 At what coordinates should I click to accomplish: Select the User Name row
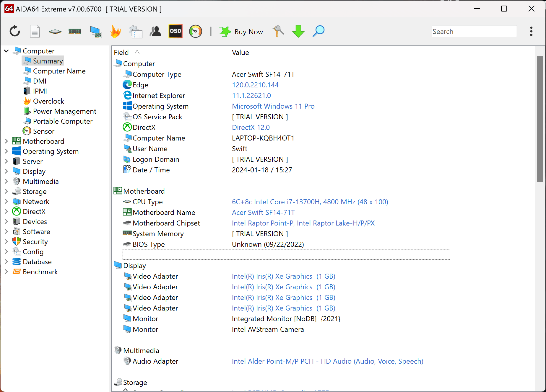tap(286, 149)
